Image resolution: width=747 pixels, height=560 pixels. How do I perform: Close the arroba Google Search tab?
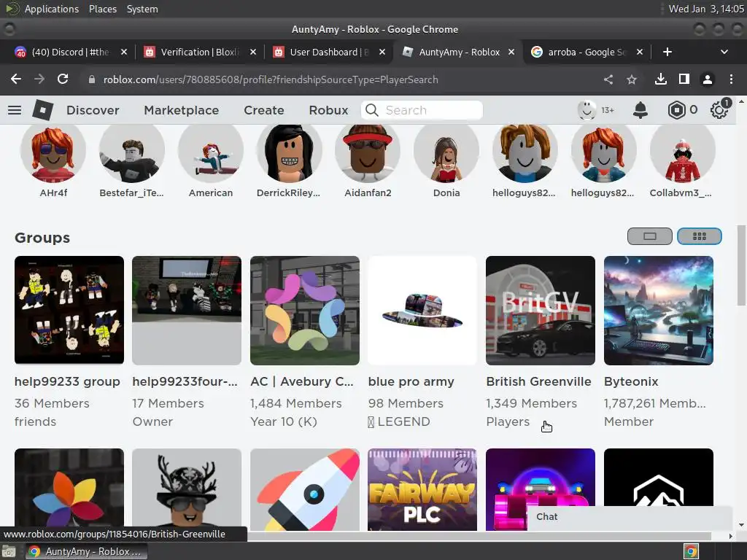coord(640,52)
